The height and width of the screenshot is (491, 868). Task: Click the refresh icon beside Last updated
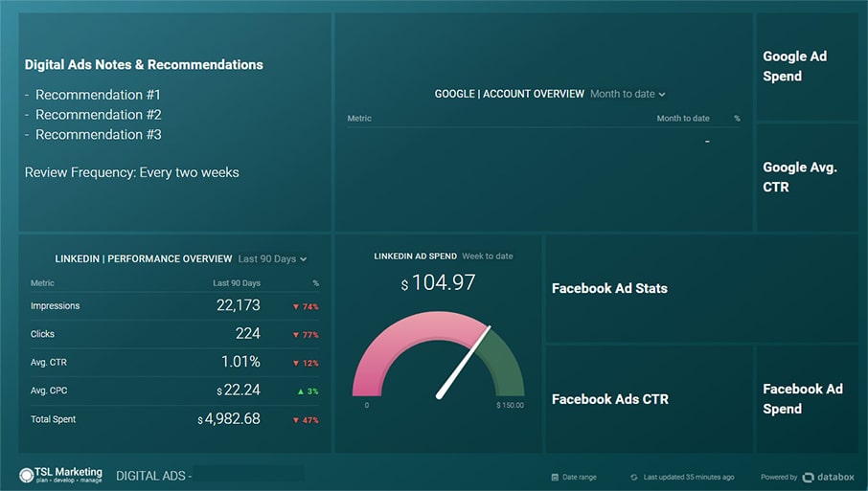634,477
